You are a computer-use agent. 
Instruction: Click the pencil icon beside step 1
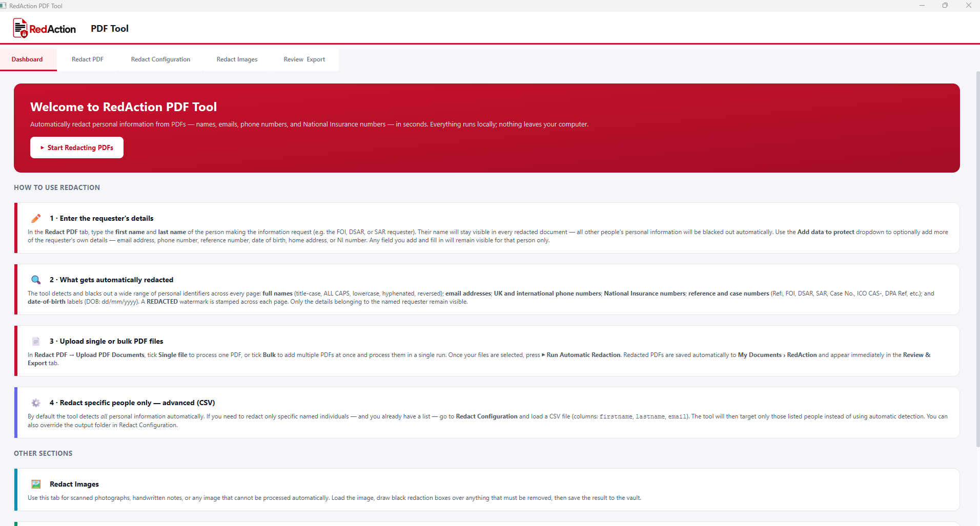tap(36, 219)
